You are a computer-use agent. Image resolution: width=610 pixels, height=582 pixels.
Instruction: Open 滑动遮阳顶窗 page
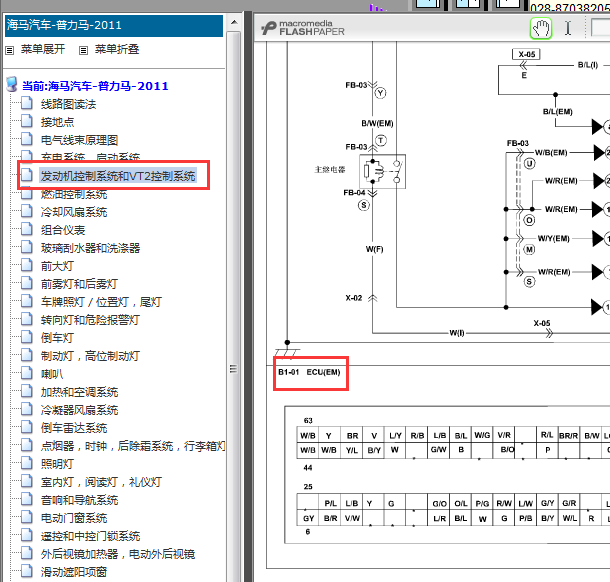(x=74, y=572)
